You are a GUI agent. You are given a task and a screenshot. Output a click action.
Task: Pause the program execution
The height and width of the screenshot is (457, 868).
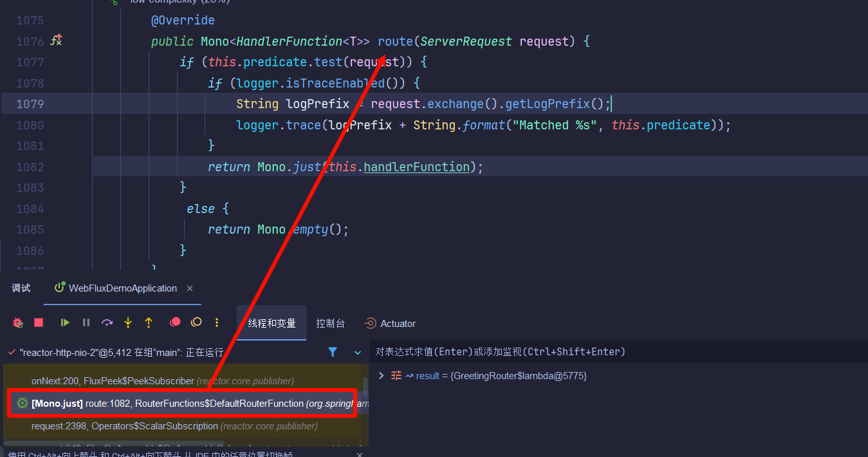86,322
